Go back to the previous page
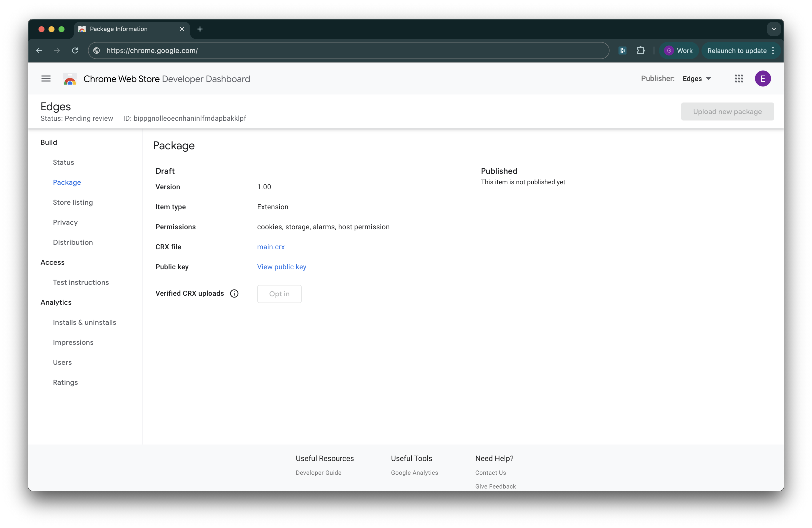The width and height of the screenshot is (812, 528). [39, 50]
